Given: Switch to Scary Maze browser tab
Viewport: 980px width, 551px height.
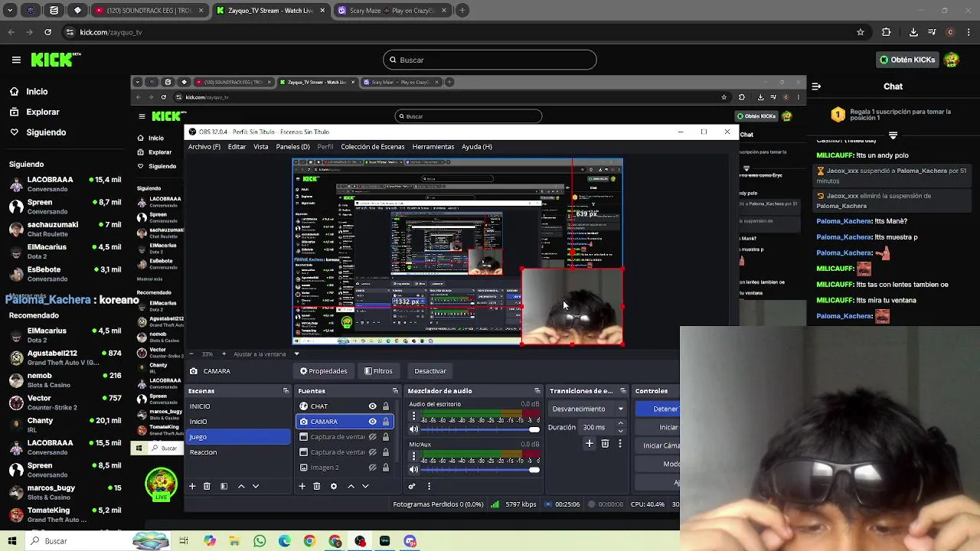Looking at the screenshot, I should coord(392,11).
